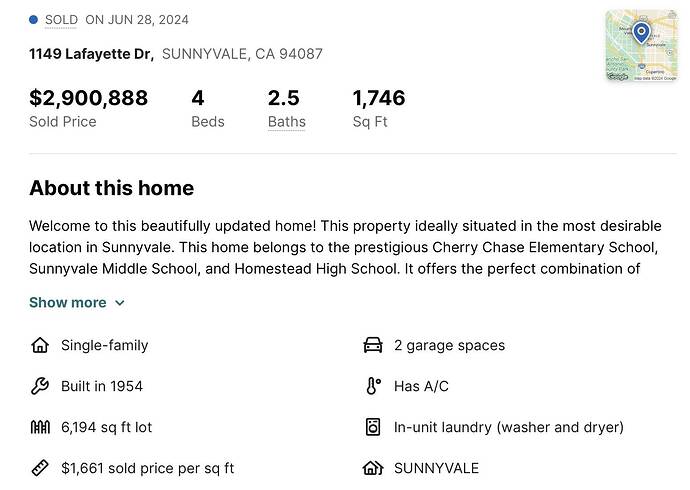The width and height of the screenshot is (690, 490).
Task: Click the 1149 Lafayette Dr address
Action: pos(92,54)
